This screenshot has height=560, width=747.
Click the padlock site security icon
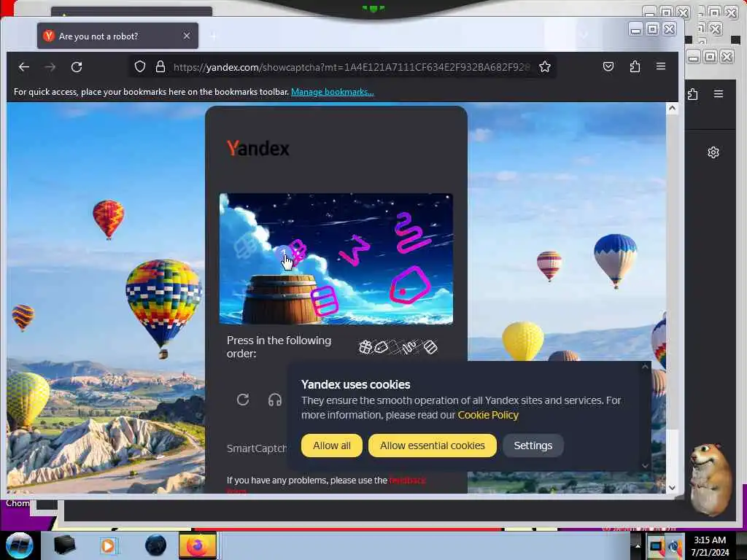tap(160, 66)
